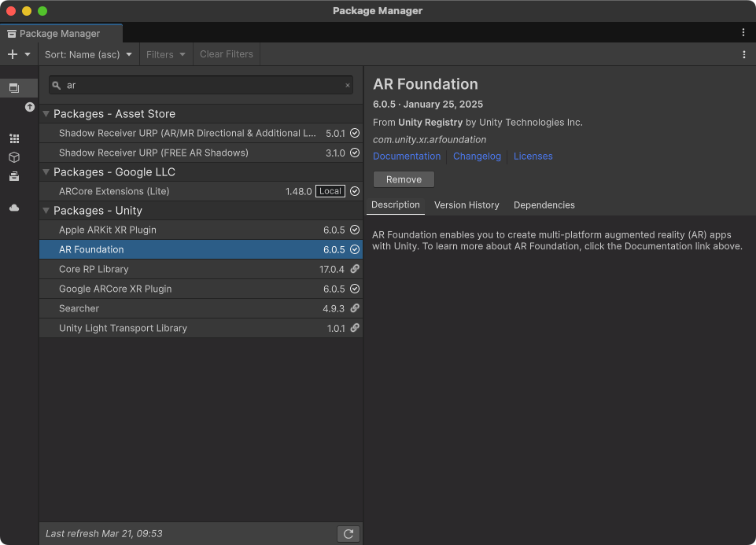Click the Remove button for AR Foundation
Screen dimensions: 756x545
pos(404,179)
